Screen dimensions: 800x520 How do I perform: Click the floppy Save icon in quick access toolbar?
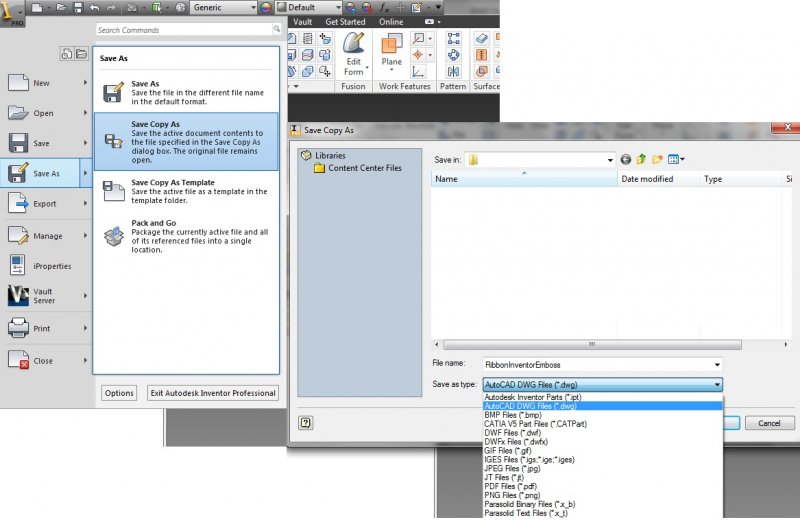[78, 7]
